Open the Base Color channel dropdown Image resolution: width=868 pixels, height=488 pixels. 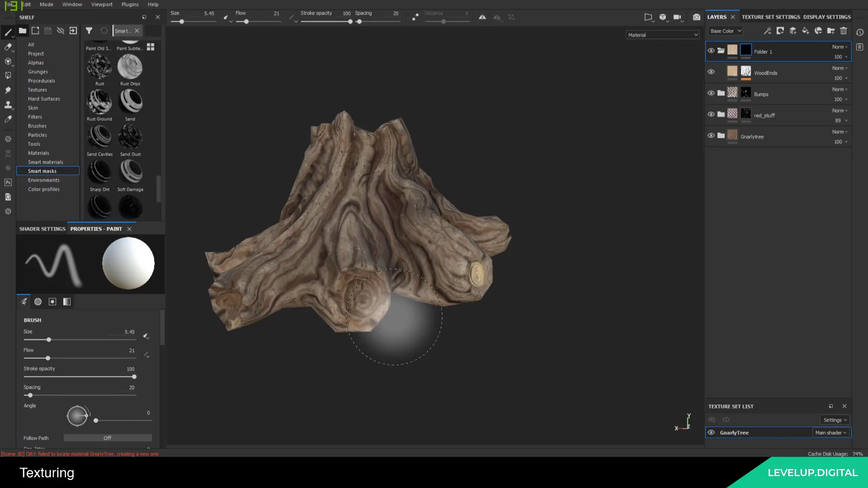pos(725,31)
